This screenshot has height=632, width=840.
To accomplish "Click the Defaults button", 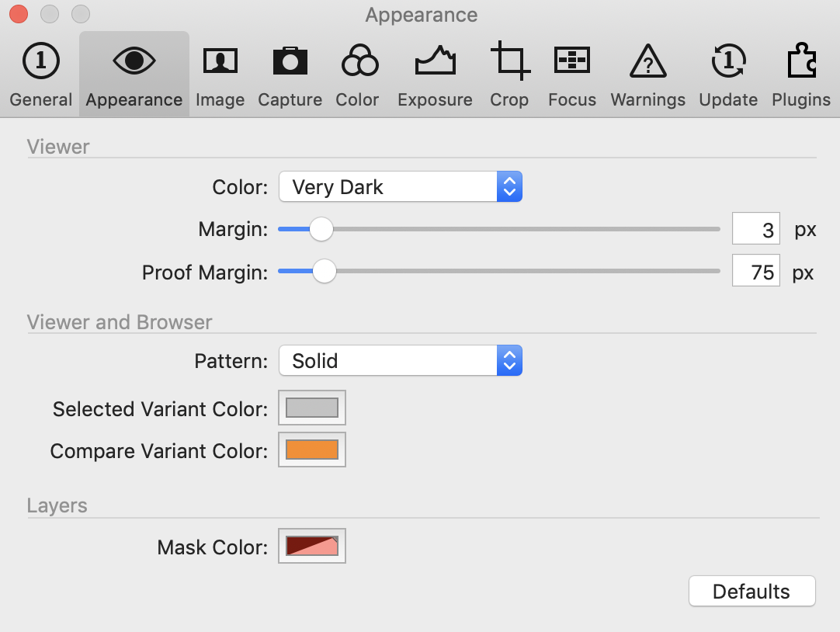I will [751, 592].
